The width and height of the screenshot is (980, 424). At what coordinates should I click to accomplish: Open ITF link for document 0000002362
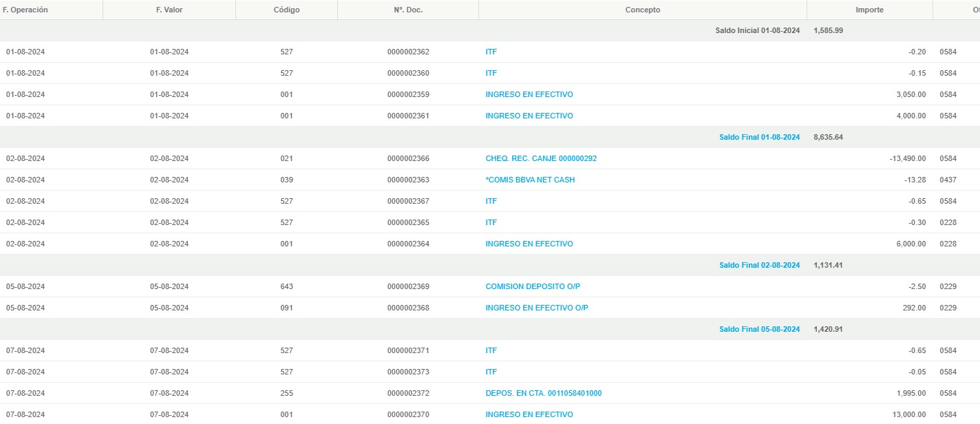[491, 52]
